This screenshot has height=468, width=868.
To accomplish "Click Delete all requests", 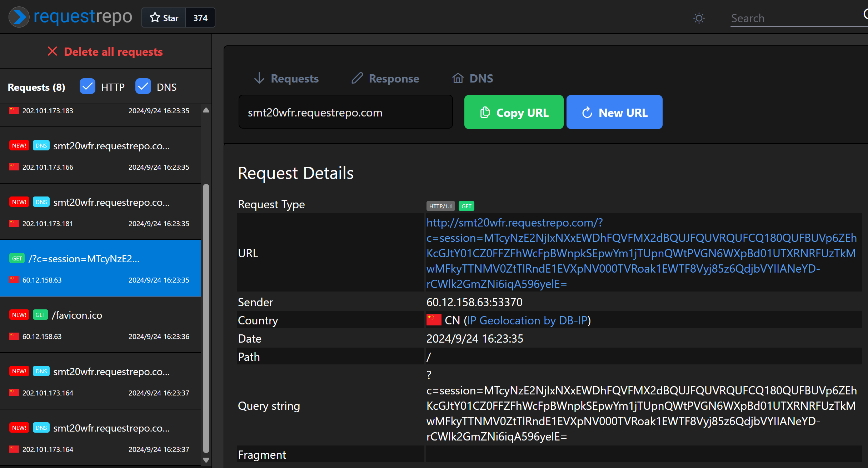I will [105, 52].
